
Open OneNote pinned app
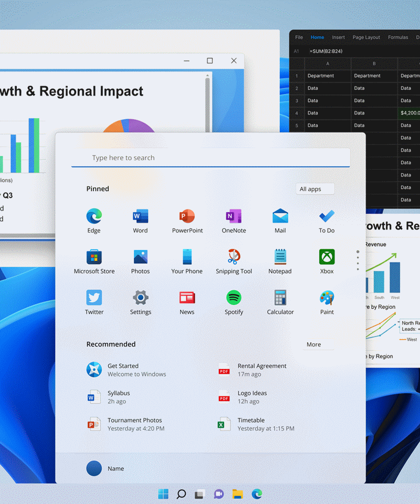click(x=234, y=221)
